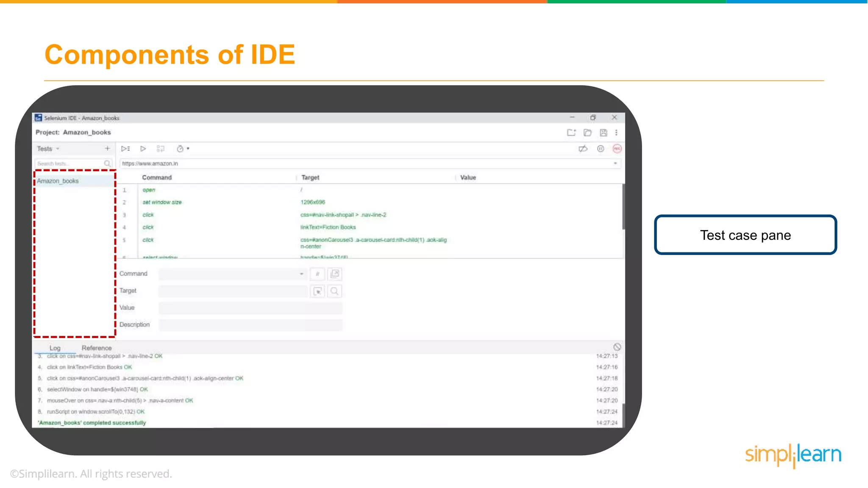Image resolution: width=868 pixels, height=488 pixels.
Task: Run current test with the play icon
Action: coord(143,149)
